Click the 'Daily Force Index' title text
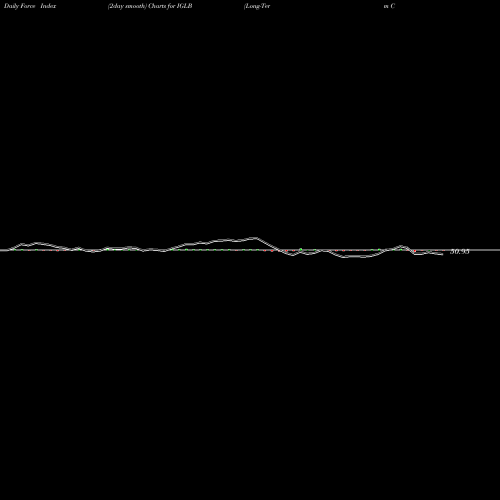500x500 pixels. [x=30, y=6]
